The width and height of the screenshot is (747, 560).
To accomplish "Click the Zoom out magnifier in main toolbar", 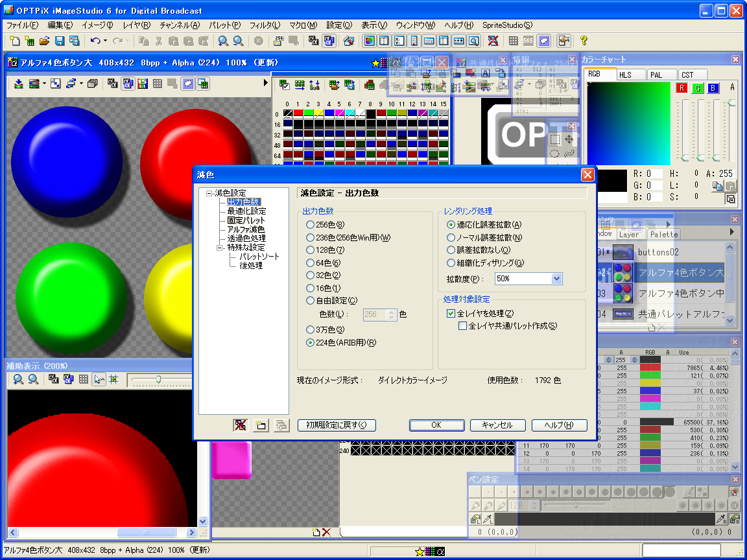I will (238, 41).
